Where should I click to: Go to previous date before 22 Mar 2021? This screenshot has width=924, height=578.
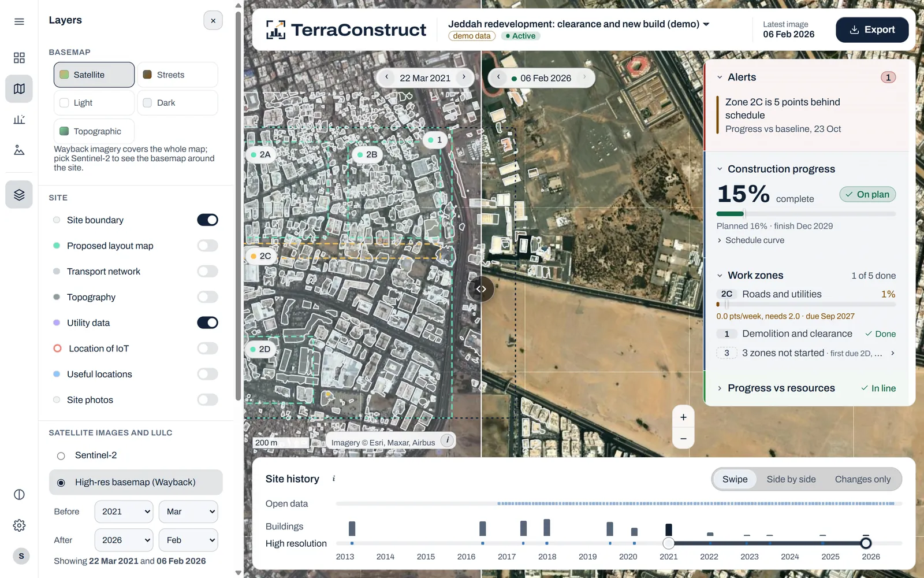(x=387, y=77)
